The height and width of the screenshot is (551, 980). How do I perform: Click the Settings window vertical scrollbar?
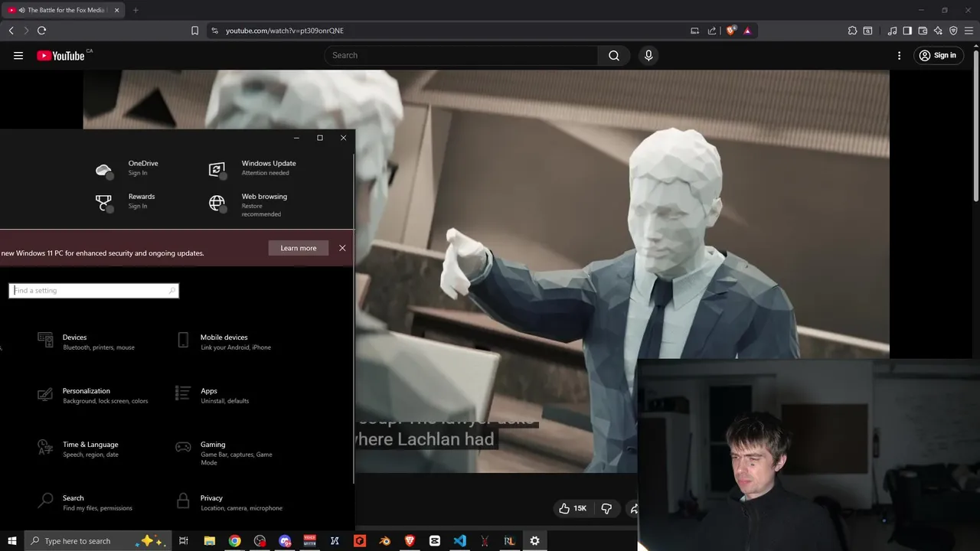click(x=354, y=318)
